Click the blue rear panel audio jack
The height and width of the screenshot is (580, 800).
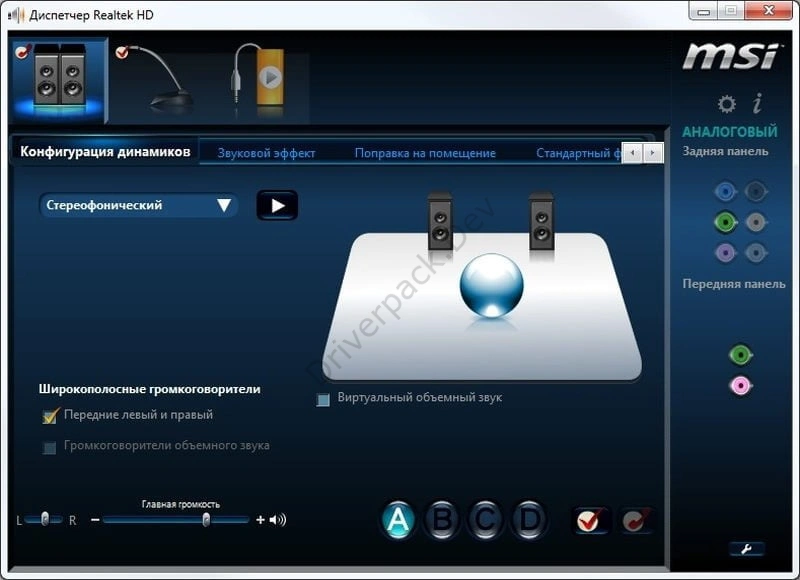coord(725,192)
